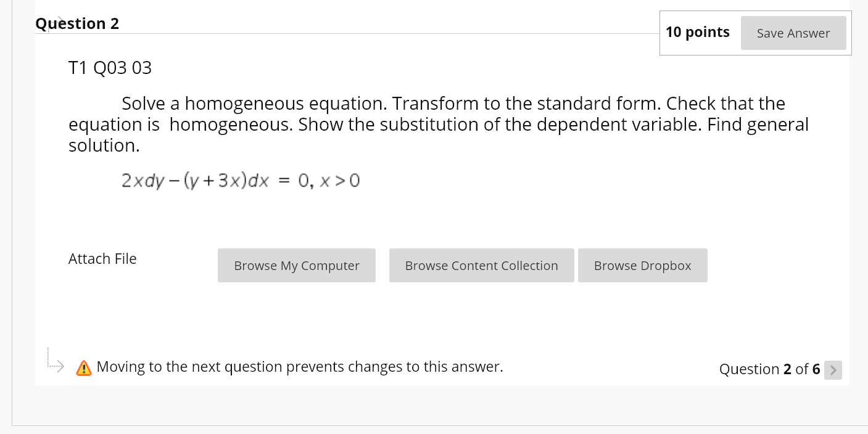Open Browse Dropbox
Screen dimensions: 868x434
click(642, 265)
